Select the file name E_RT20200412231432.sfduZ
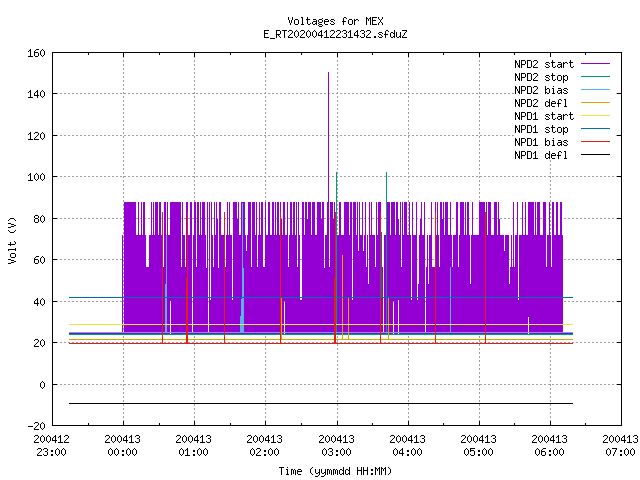This screenshot has height=480, width=640. pyautogui.click(x=335, y=34)
